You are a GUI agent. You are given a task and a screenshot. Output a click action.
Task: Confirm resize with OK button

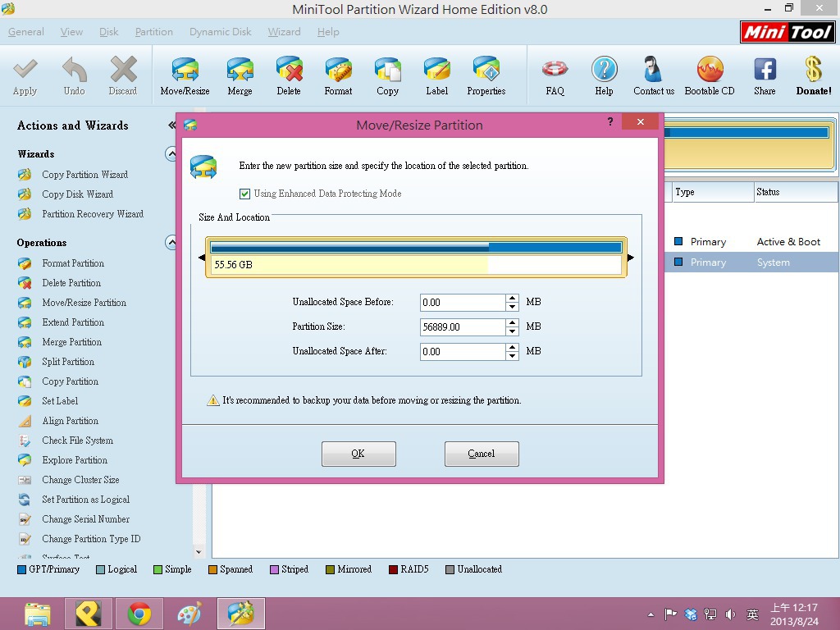coord(358,454)
